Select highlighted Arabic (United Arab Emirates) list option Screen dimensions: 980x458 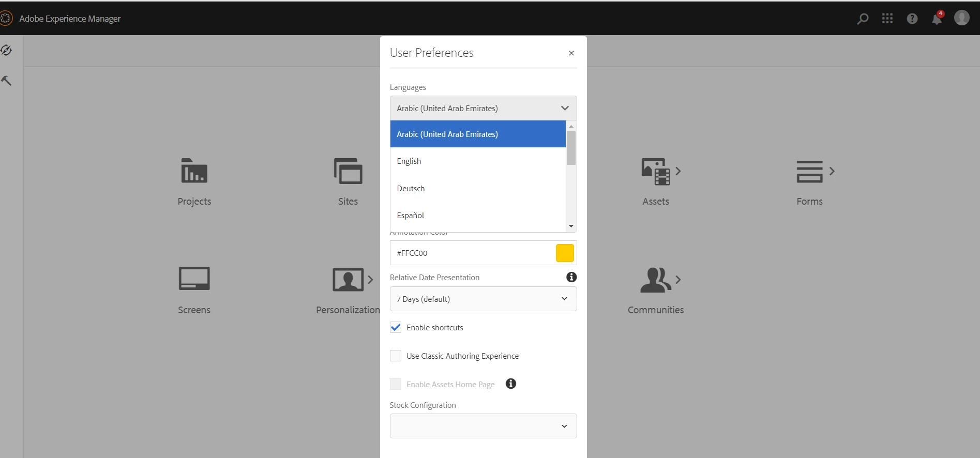pyautogui.click(x=478, y=134)
